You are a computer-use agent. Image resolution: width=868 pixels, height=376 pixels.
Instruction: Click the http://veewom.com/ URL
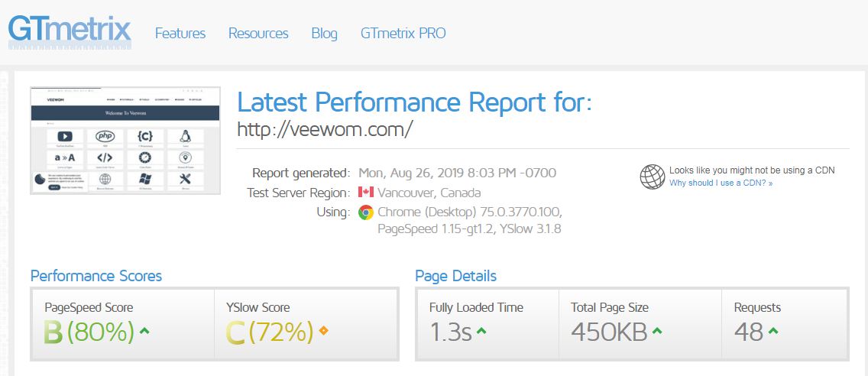(325, 129)
